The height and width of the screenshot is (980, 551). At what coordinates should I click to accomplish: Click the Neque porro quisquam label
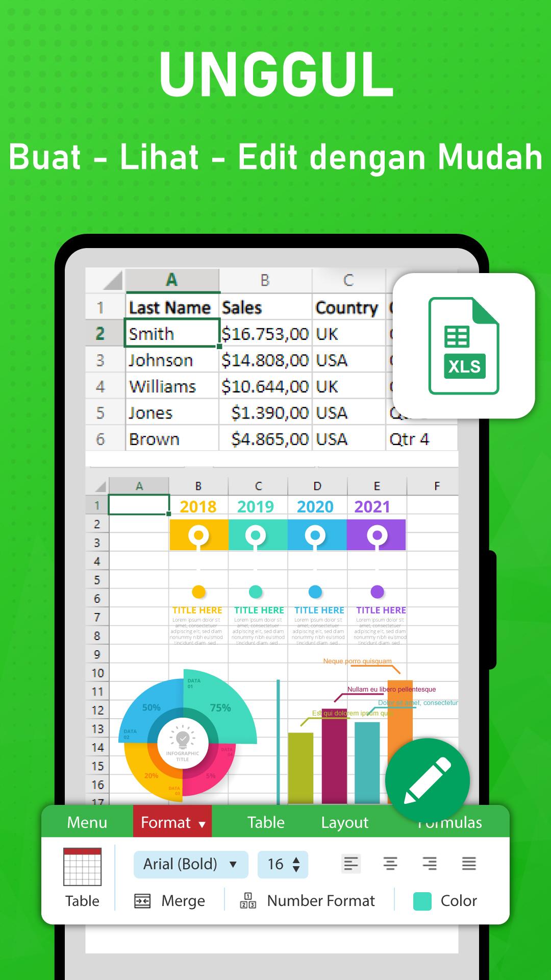click(357, 661)
